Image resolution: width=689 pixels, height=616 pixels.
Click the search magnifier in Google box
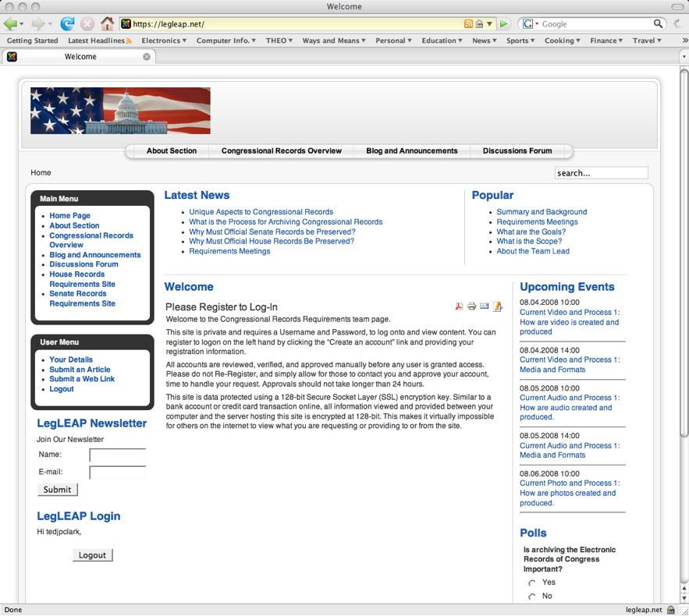coord(659,24)
